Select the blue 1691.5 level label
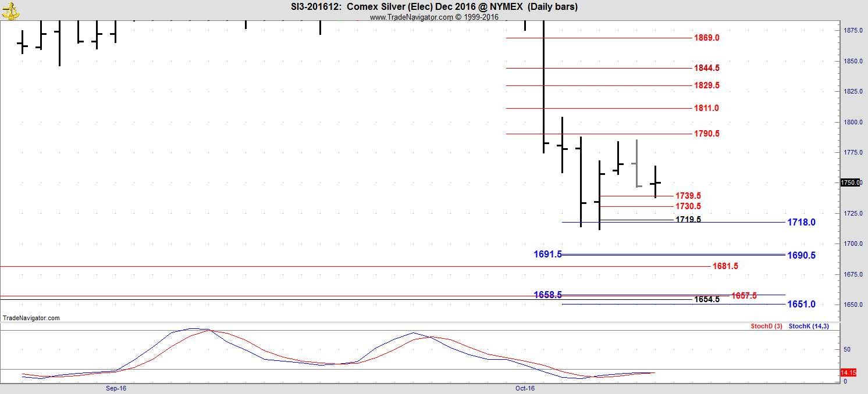The width and height of the screenshot is (868, 394). (547, 254)
